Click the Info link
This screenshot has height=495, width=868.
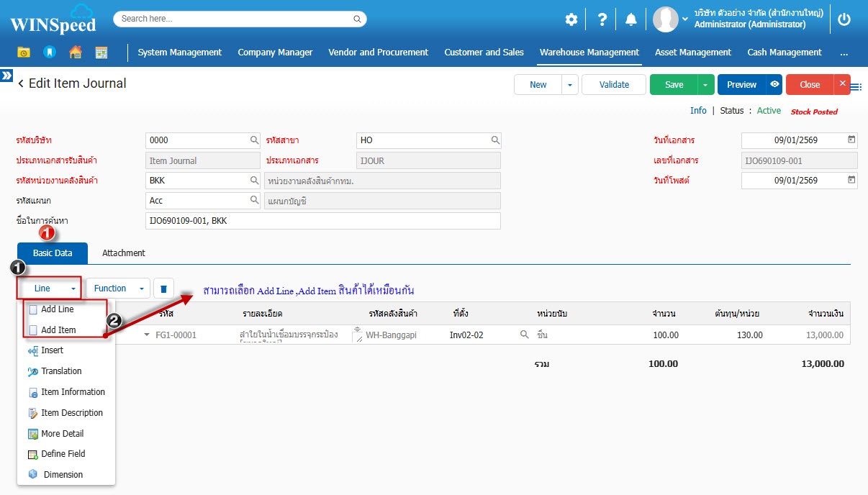[x=698, y=111]
